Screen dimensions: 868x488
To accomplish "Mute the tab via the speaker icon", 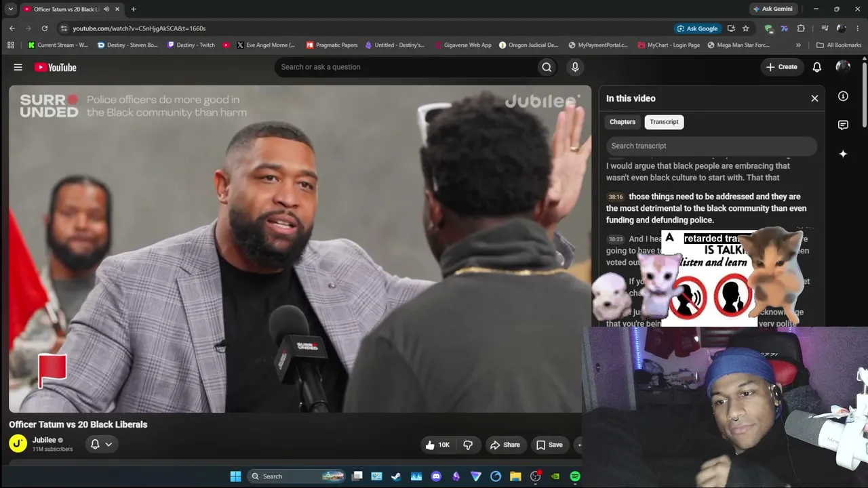I will pos(106,9).
